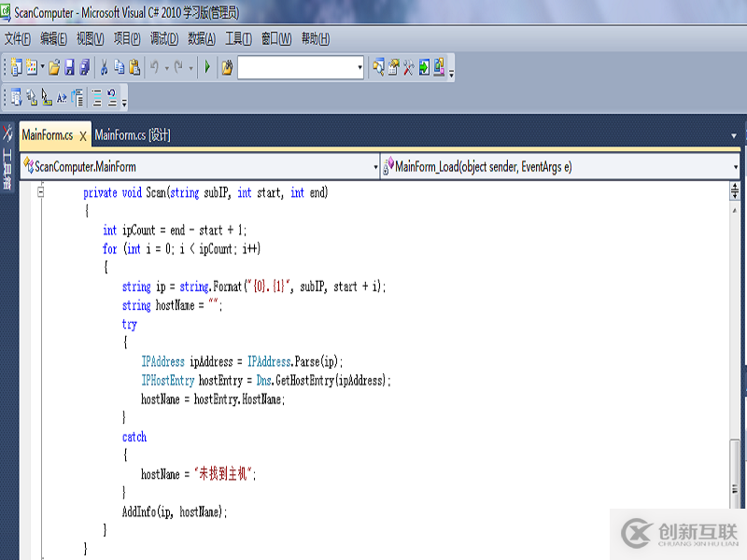Click the Display Quick Info icon
Screen dimensions: 747x560
(47, 98)
